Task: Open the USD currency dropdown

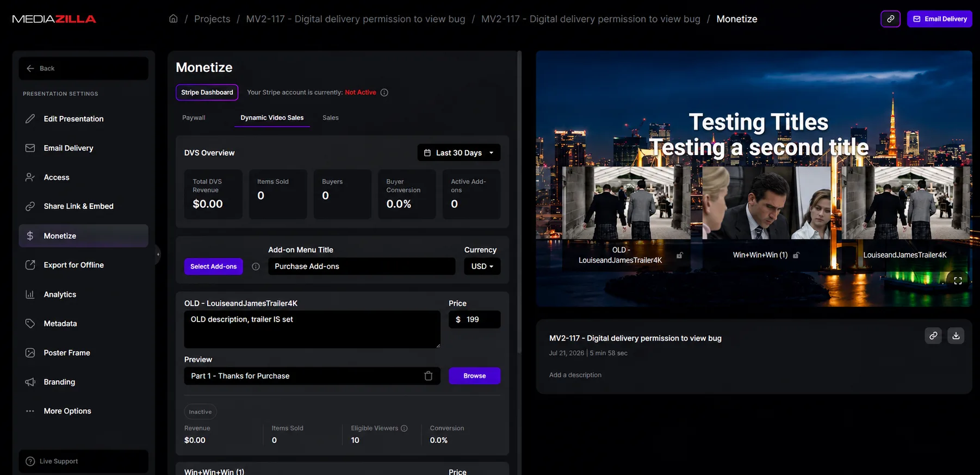Action: click(482, 266)
